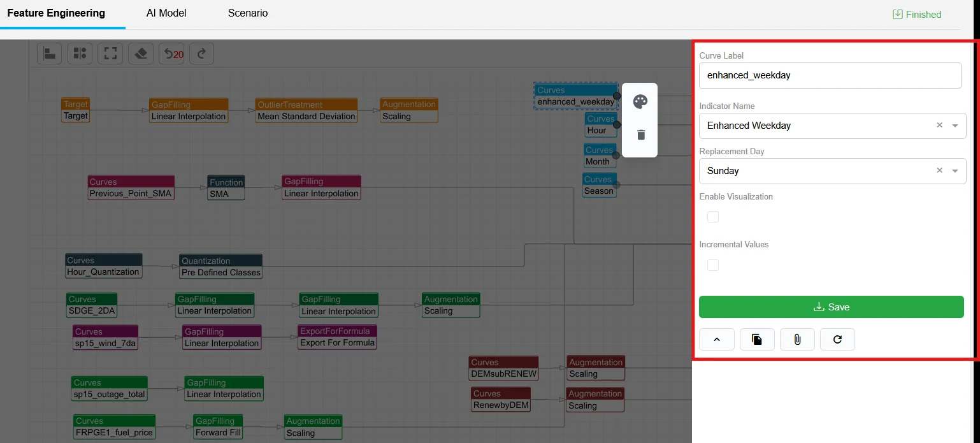Click the refresh icon button below Save
This screenshot has width=980, height=443.
coord(837,340)
